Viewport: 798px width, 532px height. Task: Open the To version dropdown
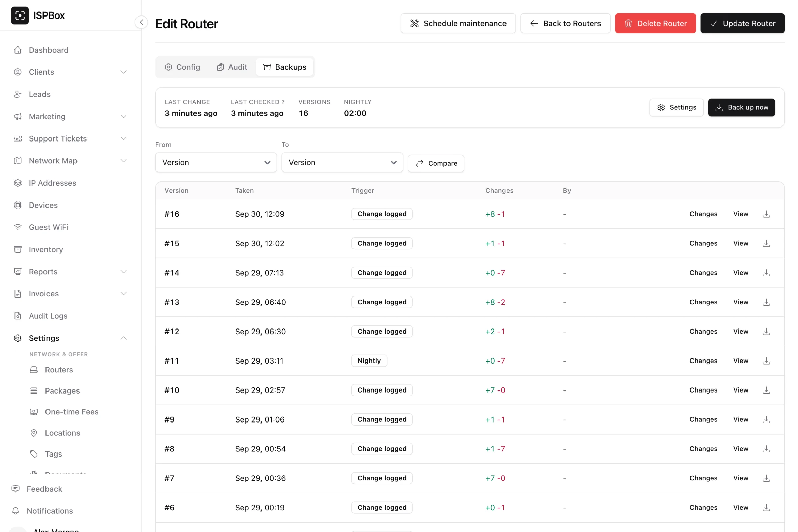click(x=342, y=162)
